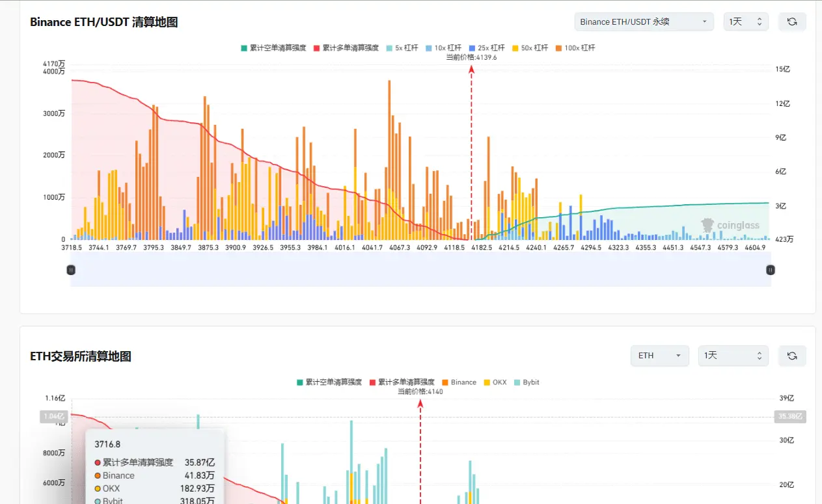Click the 4170万 y-axis label
822x504 pixels.
tap(53, 63)
